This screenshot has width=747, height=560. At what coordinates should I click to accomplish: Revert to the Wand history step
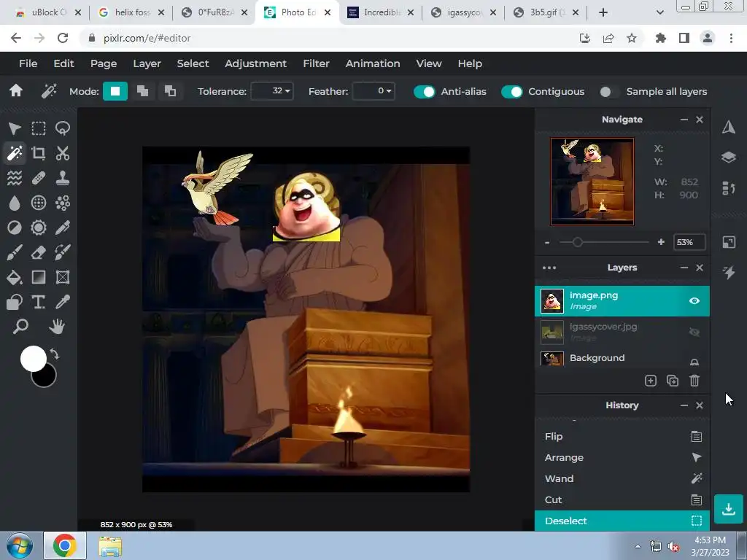pos(622,478)
